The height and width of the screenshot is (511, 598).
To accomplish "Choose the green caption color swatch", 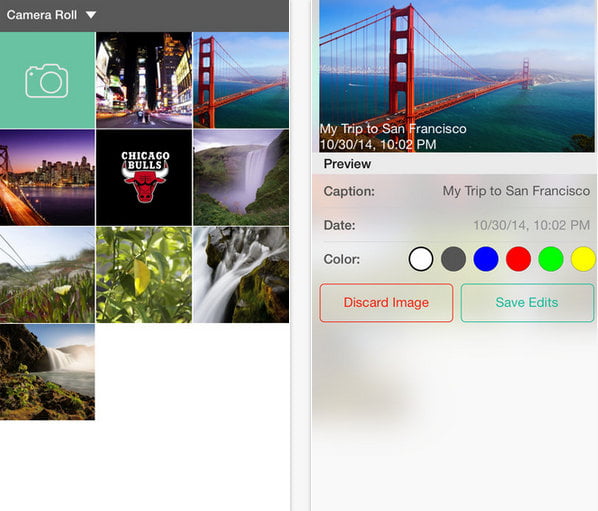I will click(x=551, y=259).
